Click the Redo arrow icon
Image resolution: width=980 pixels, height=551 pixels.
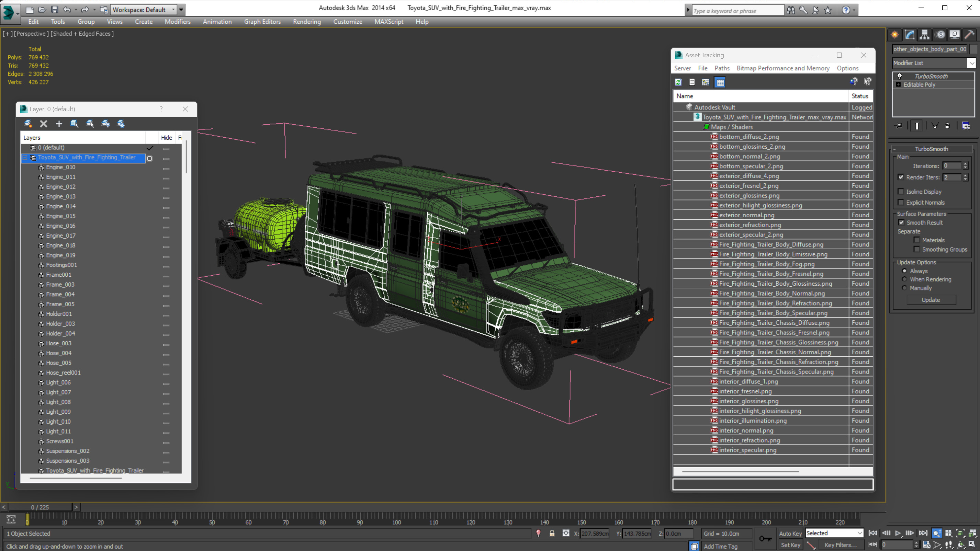85,10
